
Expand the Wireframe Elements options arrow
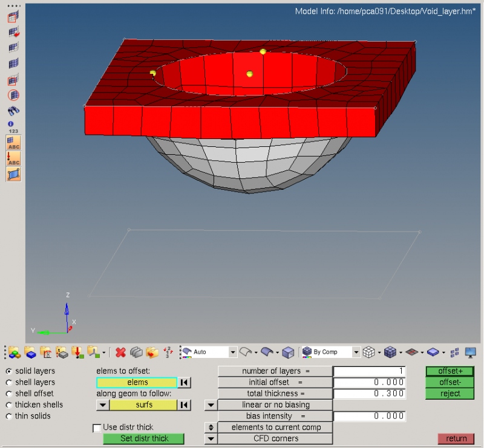point(379,352)
